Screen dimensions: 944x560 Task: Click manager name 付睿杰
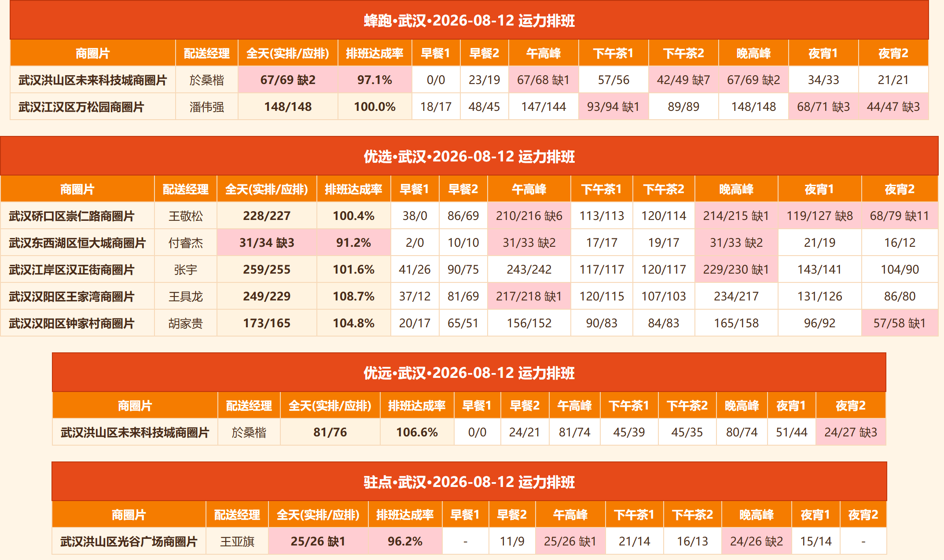tap(186, 243)
